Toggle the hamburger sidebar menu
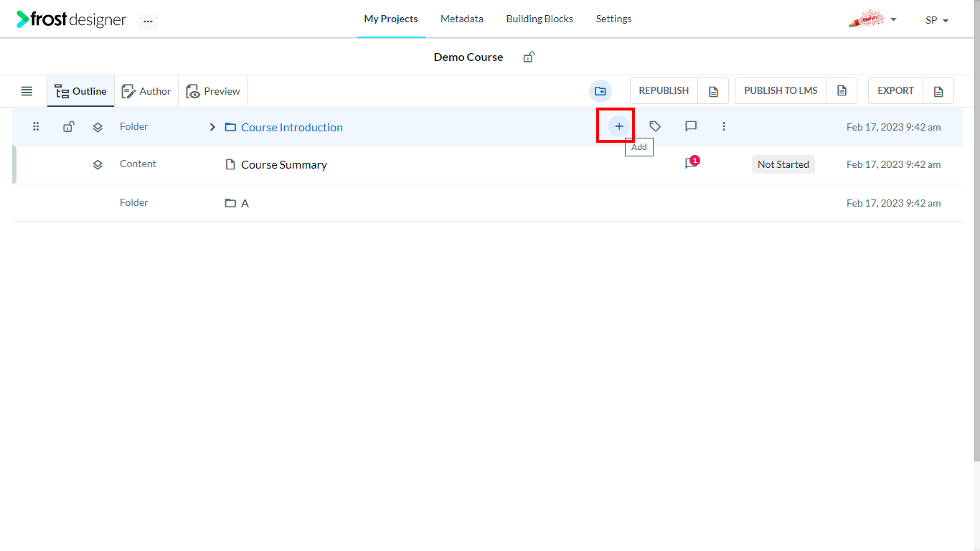The image size is (980, 551). (x=27, y=91)
